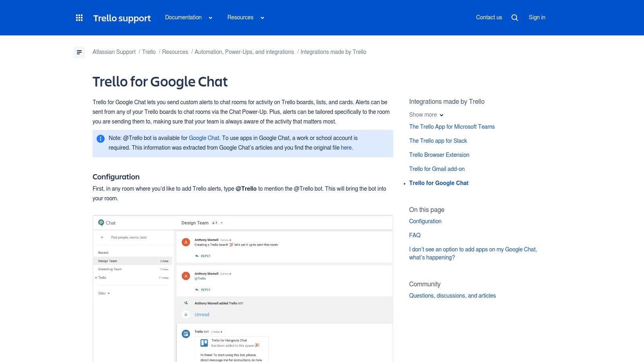Screen dimensions: 644x362
Task: Click the Atlassian Support breadcrumb
Action: coord(114,52)
